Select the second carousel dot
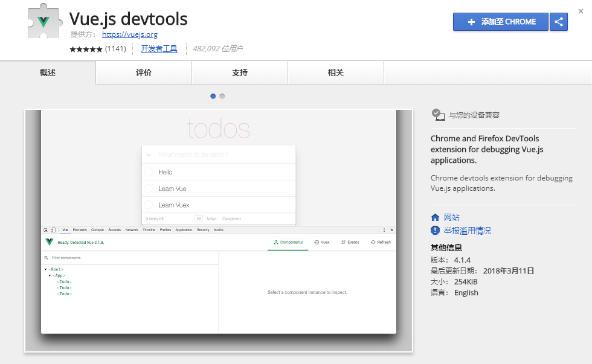 tap(222, 96)
